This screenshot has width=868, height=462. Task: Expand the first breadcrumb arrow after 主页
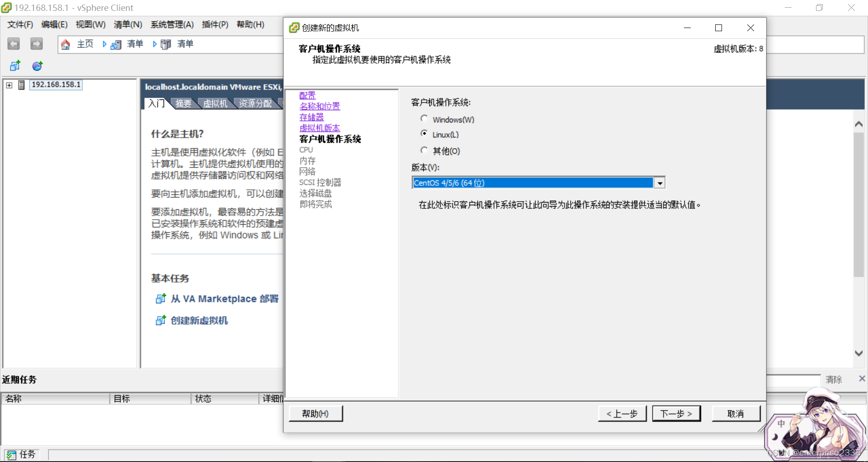click(x=104, y=44)
